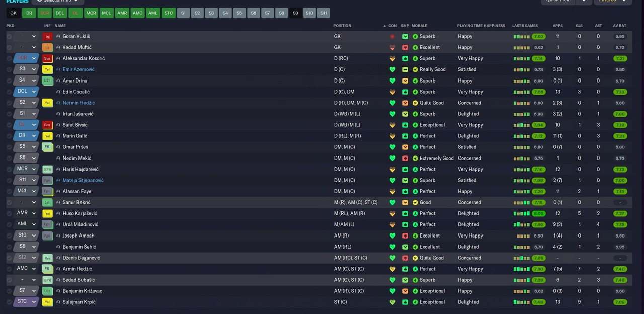Toggle the lock circle for Marin Galić
644x314 pixels.
(x=9, y=136)
